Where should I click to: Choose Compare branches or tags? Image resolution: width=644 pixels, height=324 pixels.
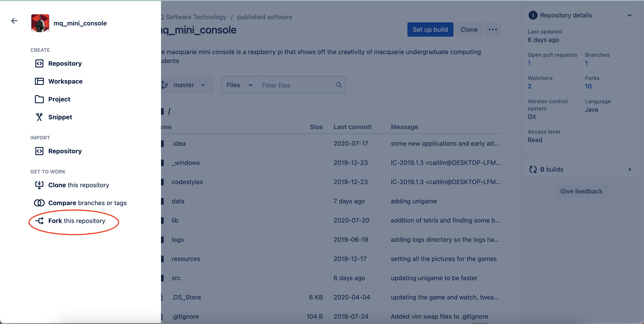pos(87,203)
